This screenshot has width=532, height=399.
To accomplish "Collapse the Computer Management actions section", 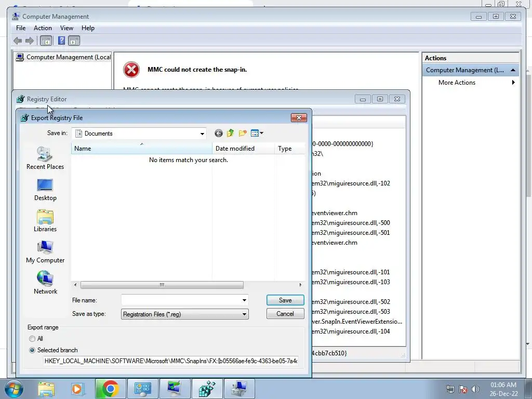I will click(513, 70).
